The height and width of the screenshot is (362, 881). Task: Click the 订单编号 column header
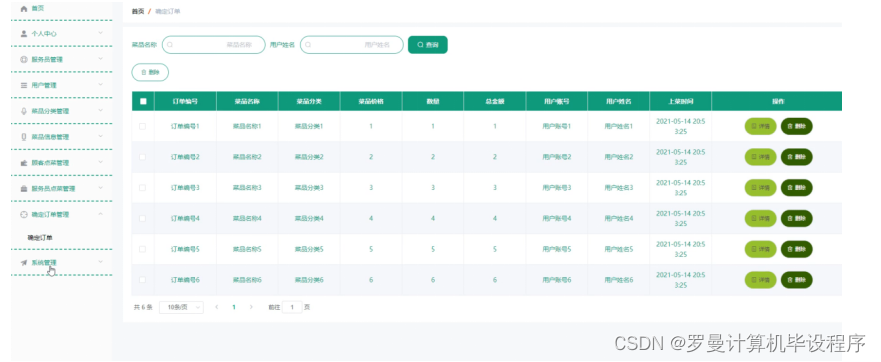[185, 101]
